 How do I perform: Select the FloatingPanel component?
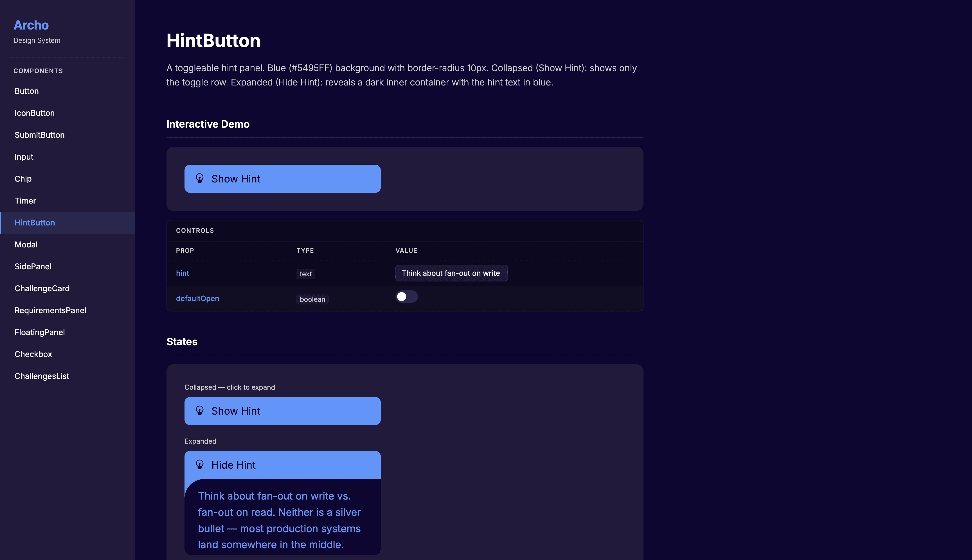pos(40,332)
